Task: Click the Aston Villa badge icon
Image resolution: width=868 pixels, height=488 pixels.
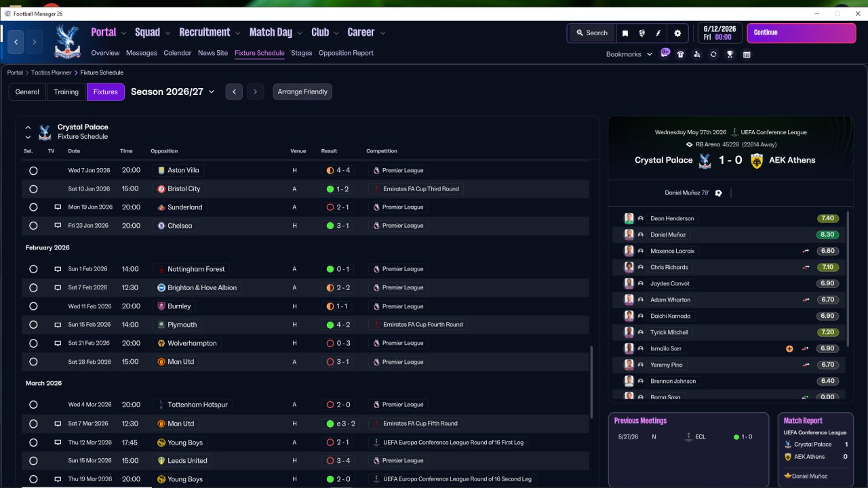Action: pyautogui.click(x=161, y=170)
